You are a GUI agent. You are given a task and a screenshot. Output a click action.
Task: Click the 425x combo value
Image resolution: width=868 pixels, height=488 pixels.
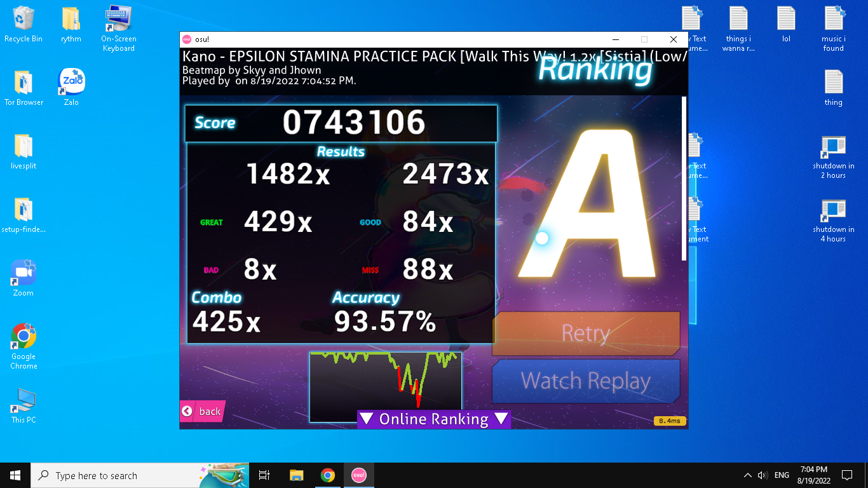(x=226, y=322)
